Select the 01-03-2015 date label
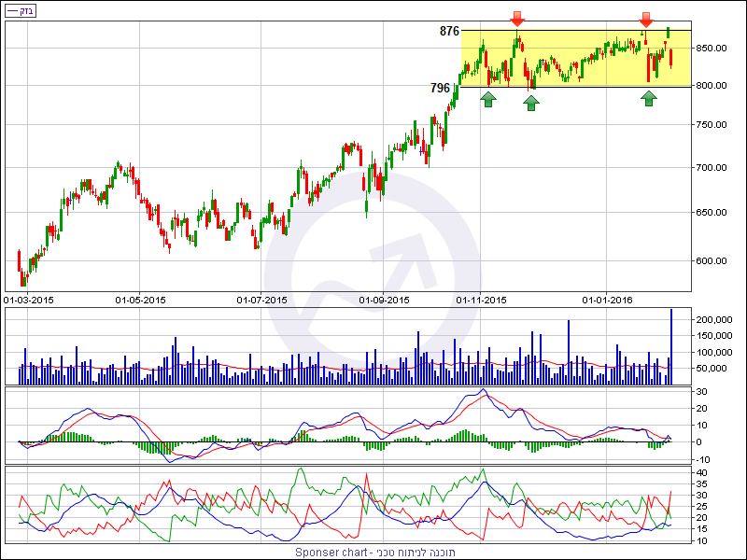Image resolution: width=747 pixels, height=560 pixels. pyautogui.click(x=28, y=300)
